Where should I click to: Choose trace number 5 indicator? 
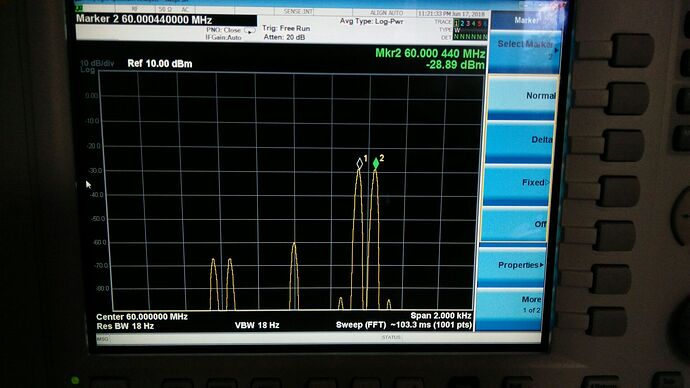(479, 23)
